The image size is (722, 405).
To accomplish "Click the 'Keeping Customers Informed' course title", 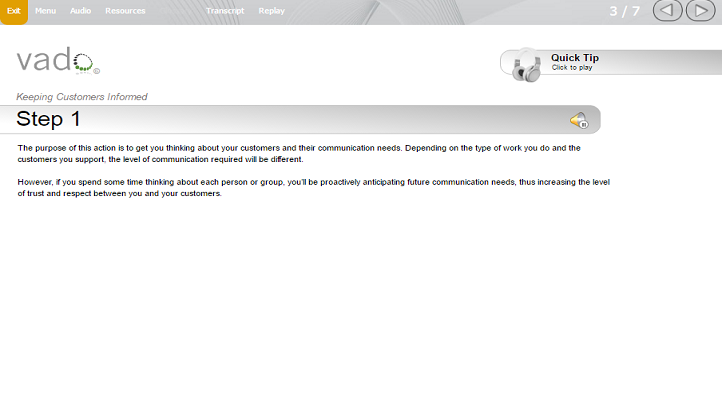I will tap(82, 97).
